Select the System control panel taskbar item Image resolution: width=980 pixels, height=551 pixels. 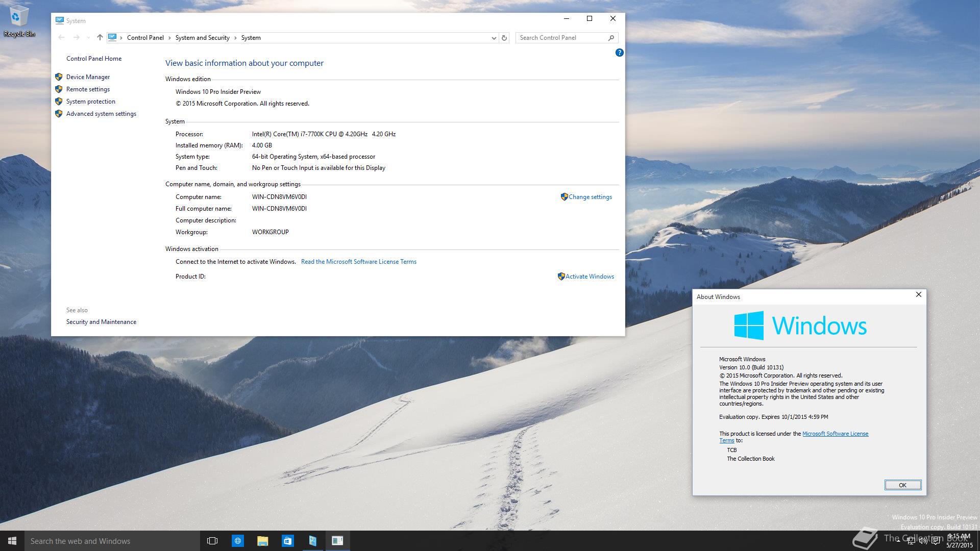click(312, 541)
